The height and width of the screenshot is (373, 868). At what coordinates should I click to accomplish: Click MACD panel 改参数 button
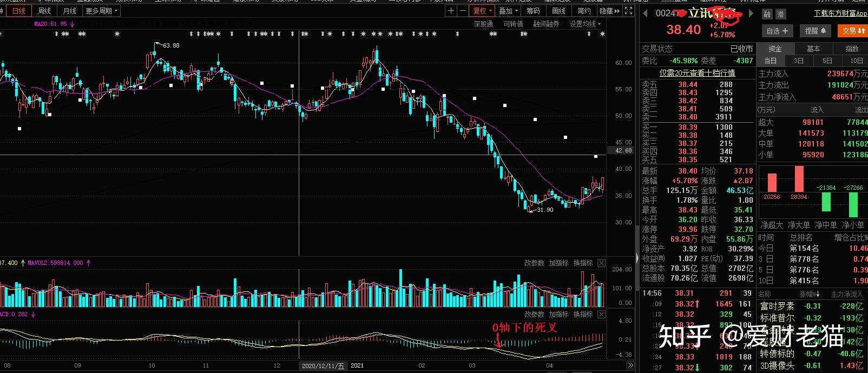(534, 315)
